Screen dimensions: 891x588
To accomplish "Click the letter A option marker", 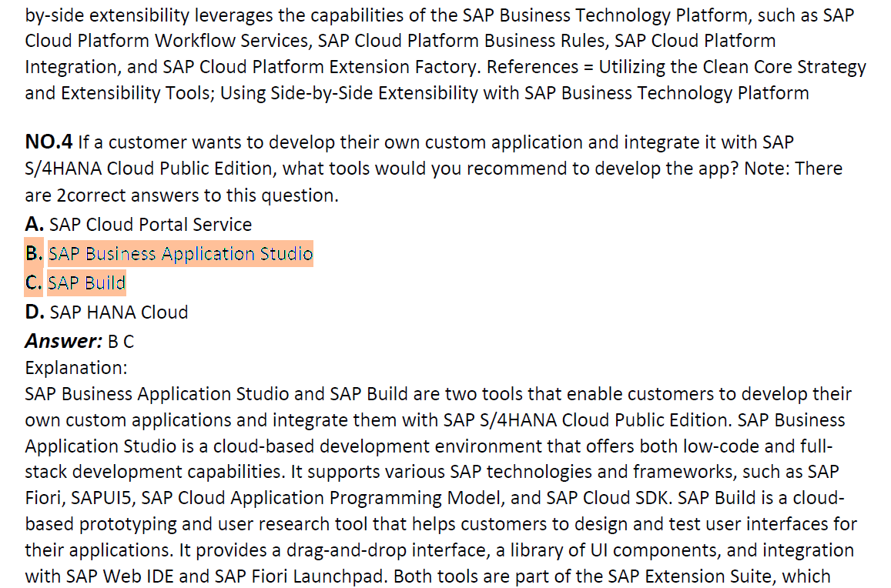I will pos(34,225).
